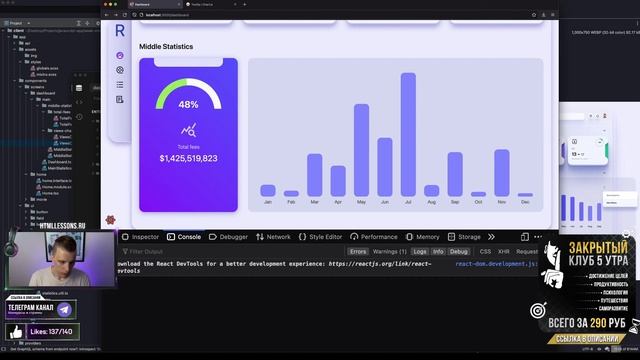
Task: Switch to the Performance devtools tab
Action: coord(374,237)
